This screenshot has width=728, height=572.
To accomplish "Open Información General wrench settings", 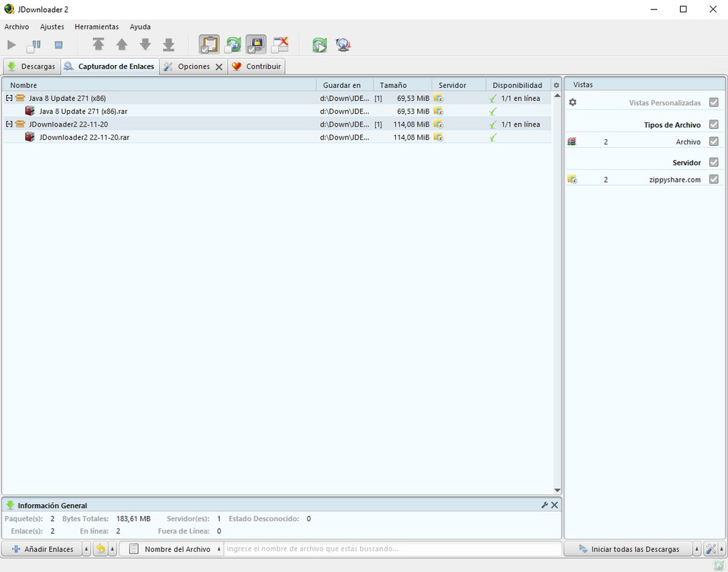I will (x=544, y=505).
